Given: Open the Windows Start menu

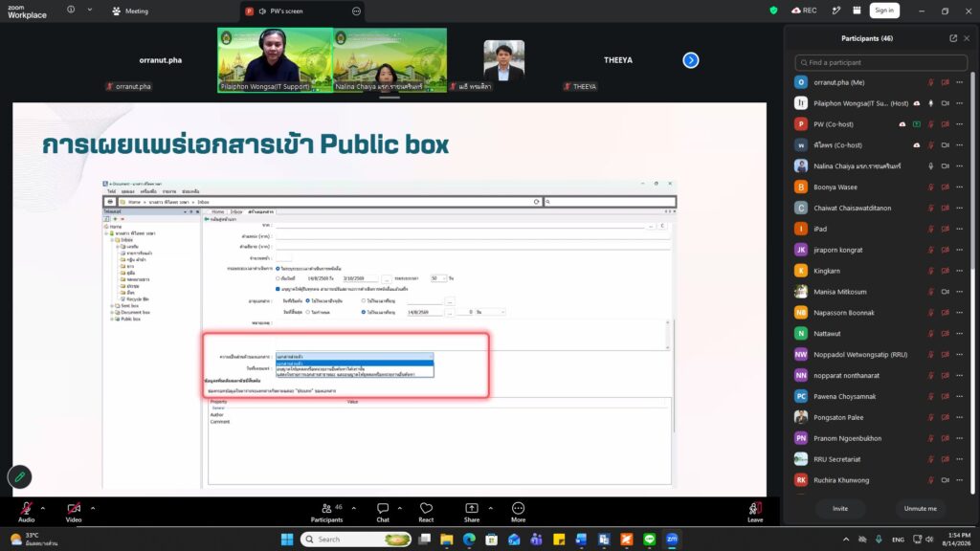Looking at the screenshot, I should tap(287, 540).
